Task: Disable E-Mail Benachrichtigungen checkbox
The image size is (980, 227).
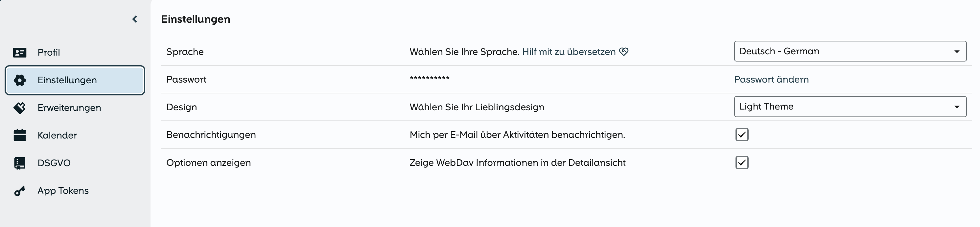Action: (x=742, y=135)
